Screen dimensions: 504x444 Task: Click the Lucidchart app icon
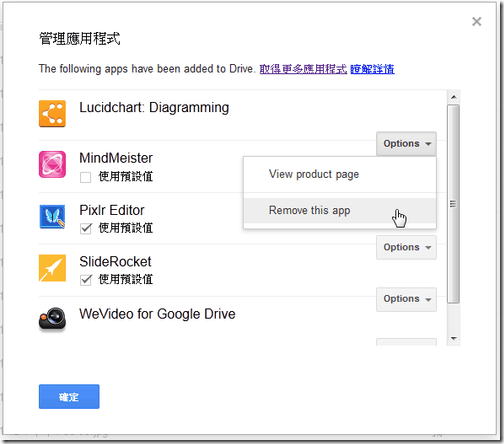coord(52,114)
